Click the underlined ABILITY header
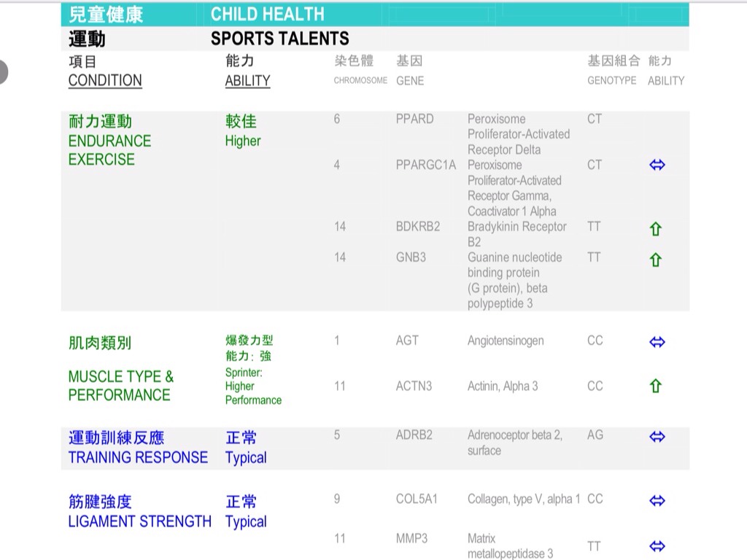Screen dimensions: 747x560 click(x=247, y=80)
